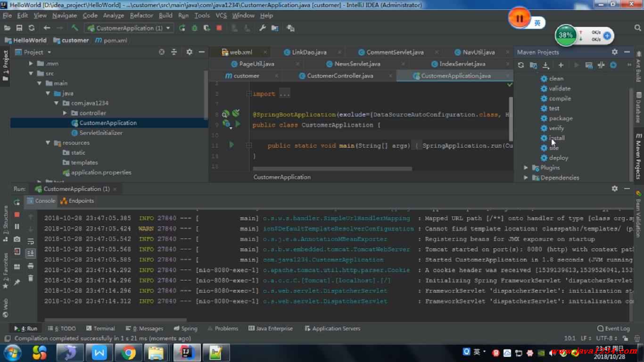644x362 pixels.
Task: Toggle soft-wrap in Run console
Action: click(31, 241)
